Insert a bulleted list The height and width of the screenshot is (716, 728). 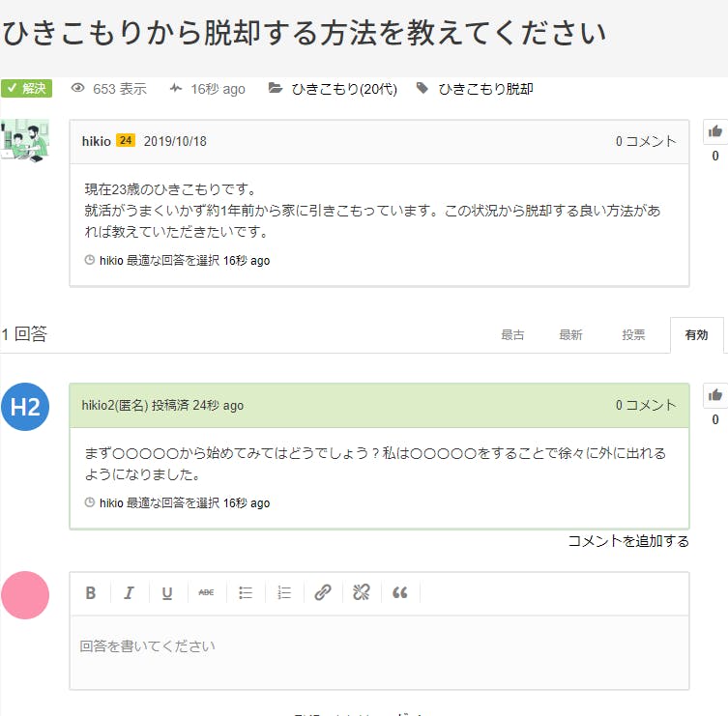[246, 592]
